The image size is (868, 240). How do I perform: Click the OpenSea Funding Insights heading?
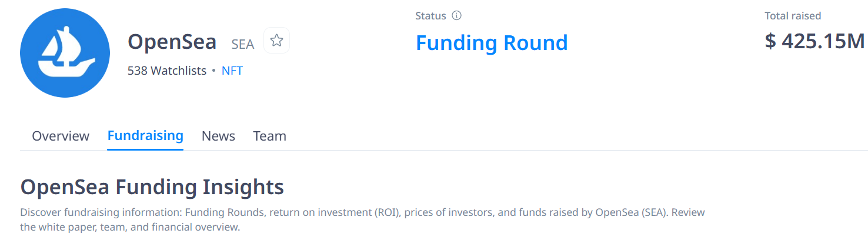point(152,187)
